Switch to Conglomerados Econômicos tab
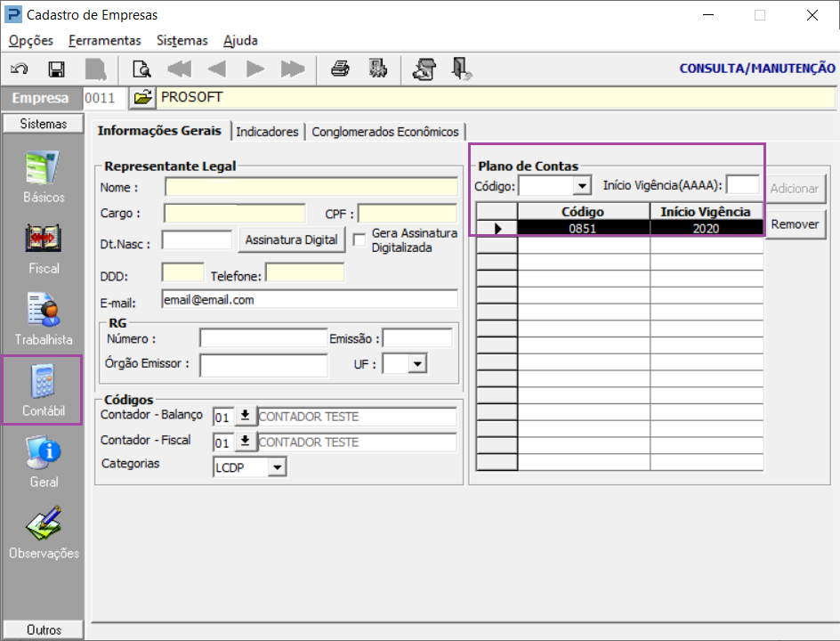This screenshot has width=840, height=641. pos(385,132)
